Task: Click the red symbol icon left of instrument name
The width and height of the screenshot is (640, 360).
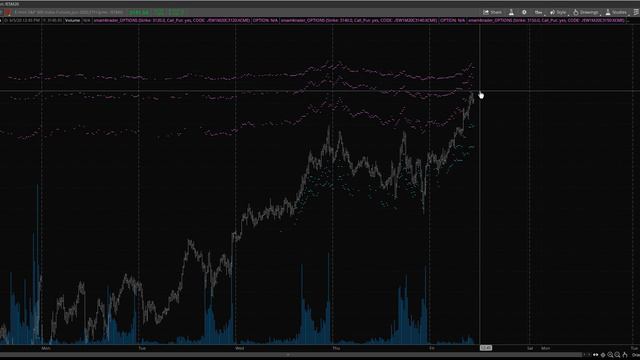Action: [8, 12]
